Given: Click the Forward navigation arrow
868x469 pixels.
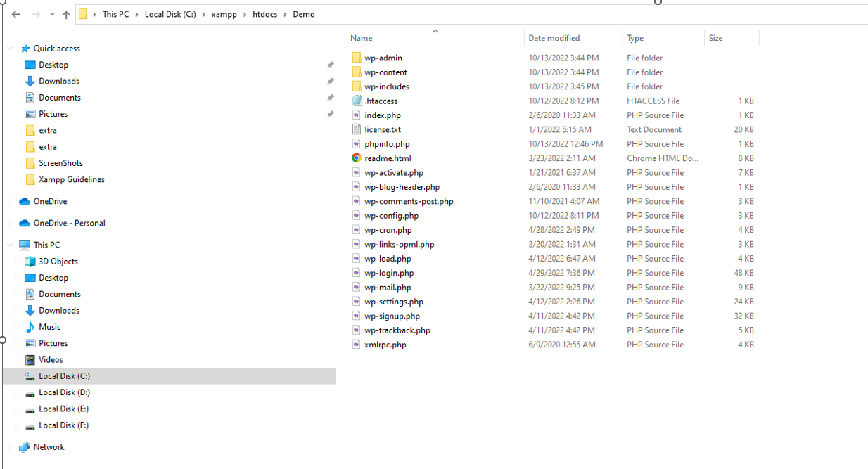Looking at the screenshot, I should coord(36,14).
